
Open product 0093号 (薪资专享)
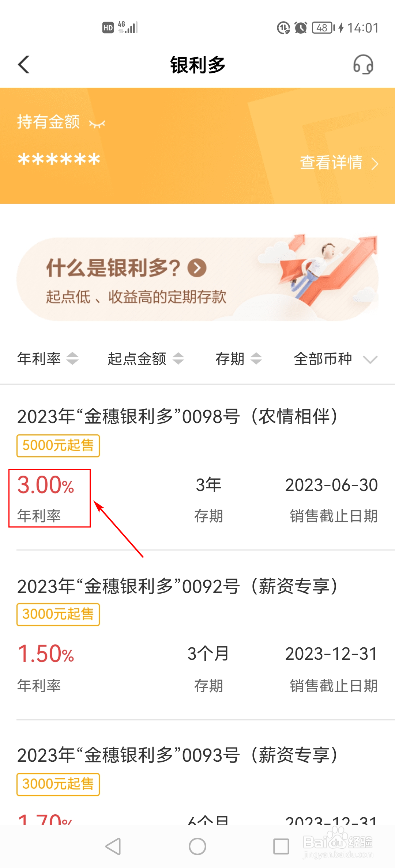point(197,773)
